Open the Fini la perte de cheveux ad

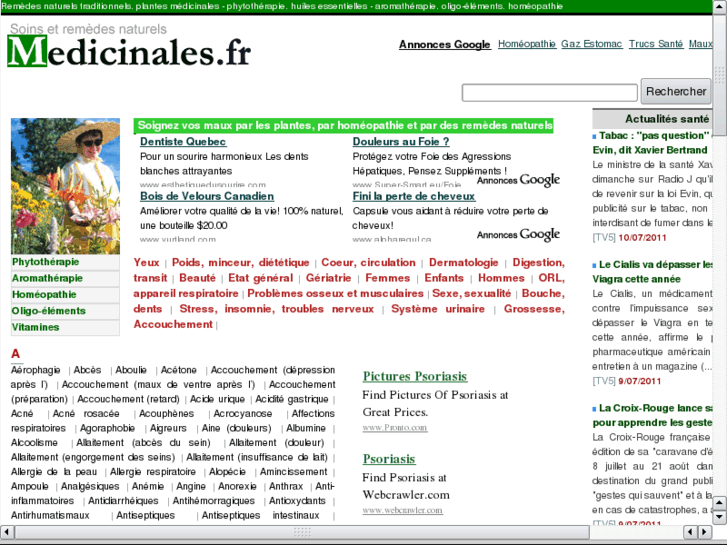click(414, 196)
